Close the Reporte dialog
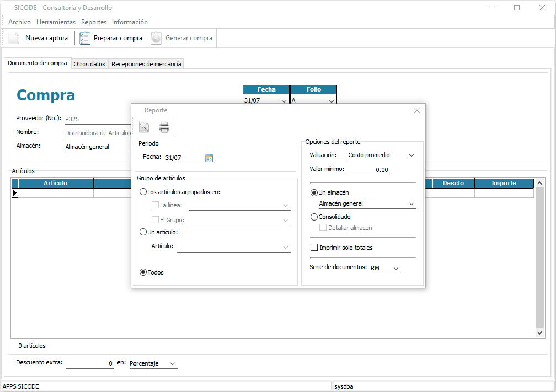The height and width of the screenshot is (392, 556). point(417,110)
